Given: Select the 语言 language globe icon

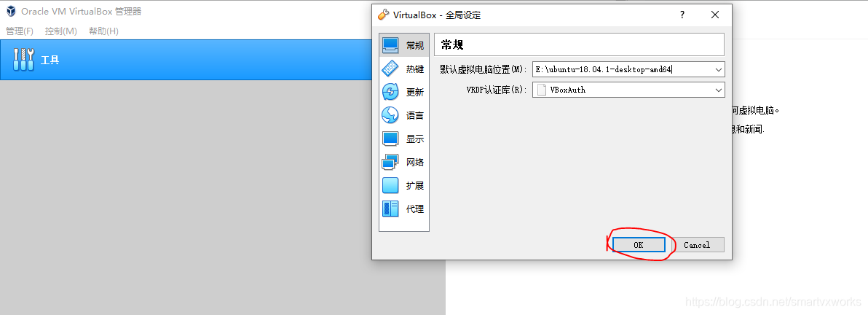Looking at the screenshot, I should [390, 115].
